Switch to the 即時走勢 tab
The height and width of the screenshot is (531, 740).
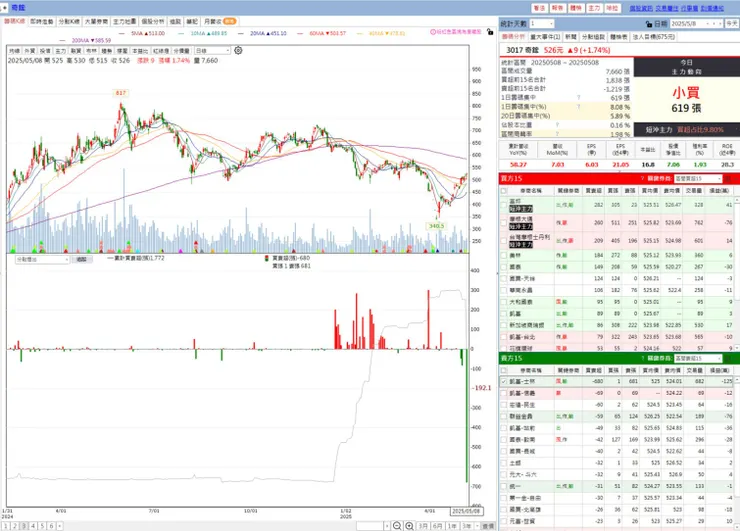42,22
